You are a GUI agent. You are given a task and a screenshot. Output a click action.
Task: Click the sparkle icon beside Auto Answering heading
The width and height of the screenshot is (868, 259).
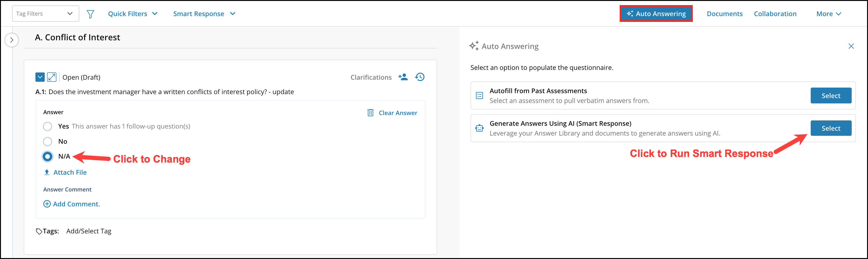(x=474, y=46)
